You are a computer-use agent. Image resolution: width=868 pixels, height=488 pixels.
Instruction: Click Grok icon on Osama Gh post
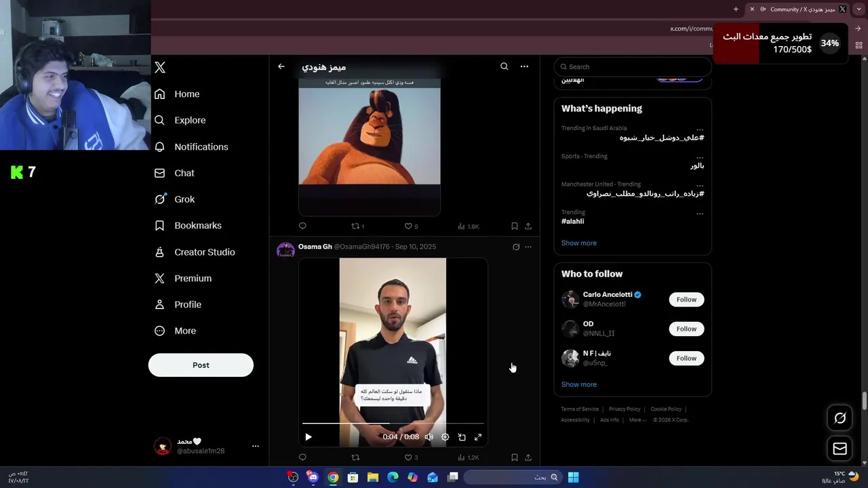[516, 247]
